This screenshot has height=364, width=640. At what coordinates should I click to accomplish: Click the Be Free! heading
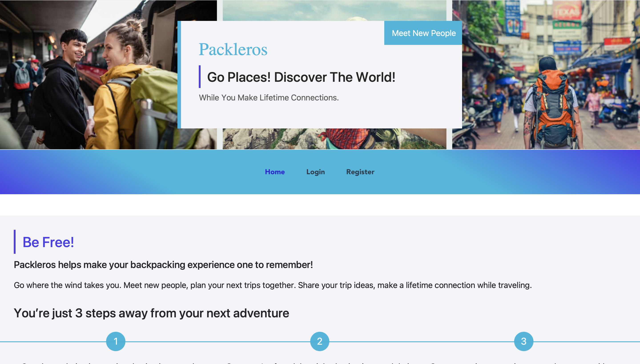pos(48,242)
